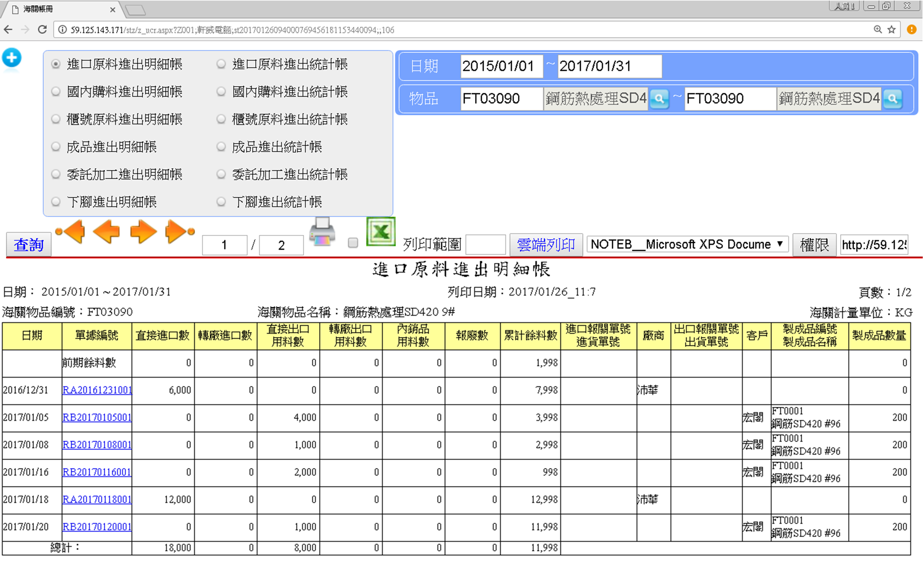Click the browser address bar URL

click(461, 30)
